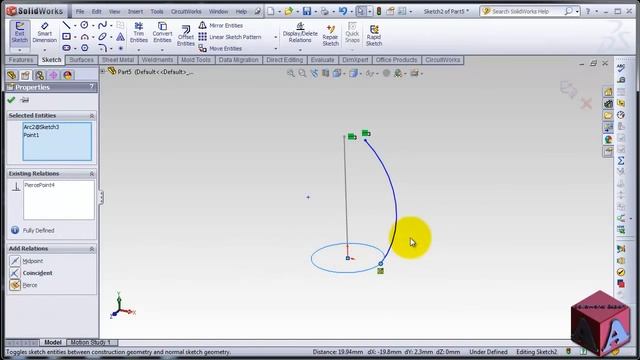
Task: Select the Smart Dimension tool
Action: point(44,33)
